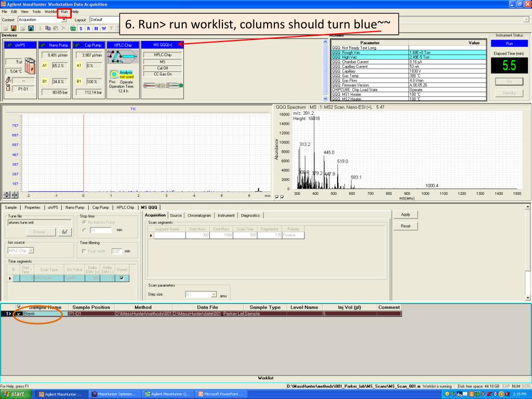This screenshot has height=399, width=532.
Task: Click the QQQ ion path diagram icon
Action: 163,86
